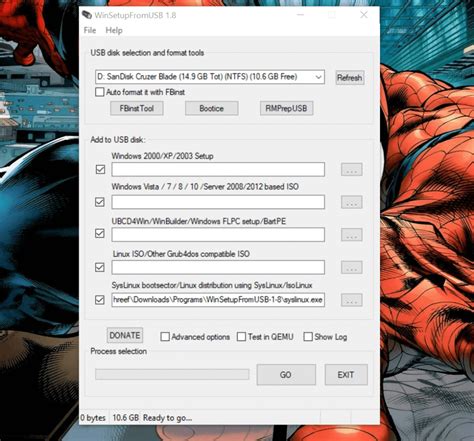
Task: Browse for Linux ISO/Grub4dos ISO file
Action: pos(352,267)
